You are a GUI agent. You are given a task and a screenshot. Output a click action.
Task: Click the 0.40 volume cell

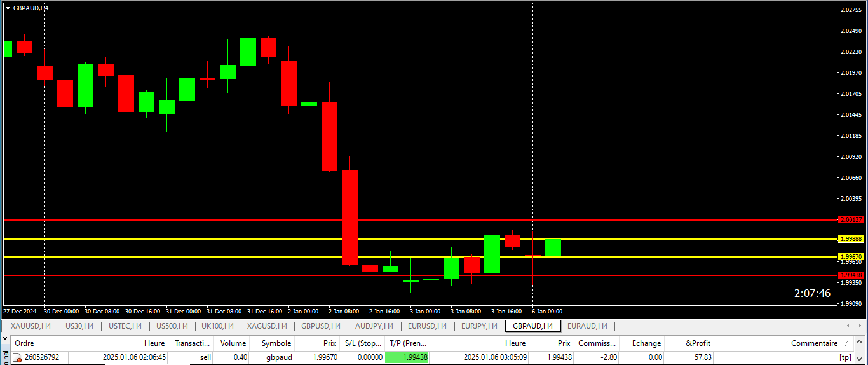coord(240,357)
